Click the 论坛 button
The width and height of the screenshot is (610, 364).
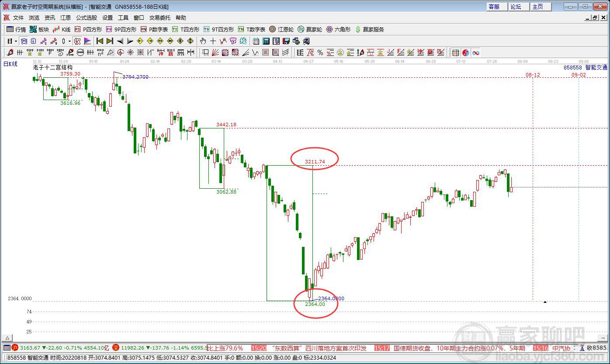pyautogui.click(x=519, y=7)
